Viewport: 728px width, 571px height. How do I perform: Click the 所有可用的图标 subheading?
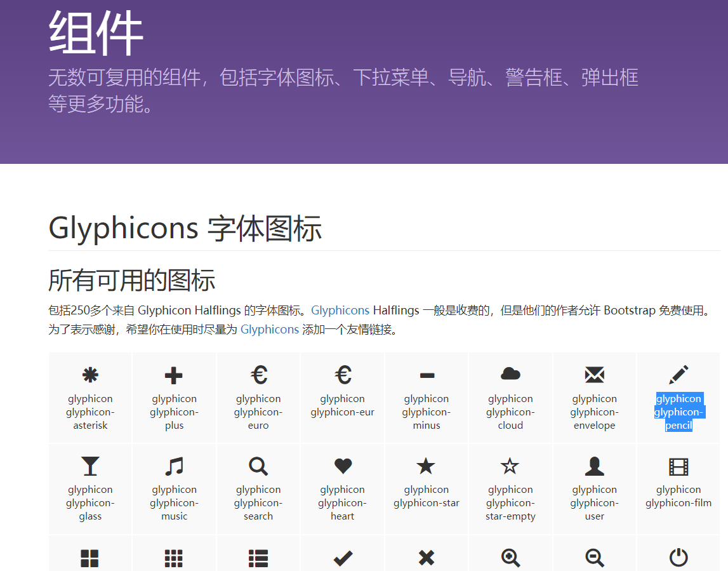click(x=131, y=279)
